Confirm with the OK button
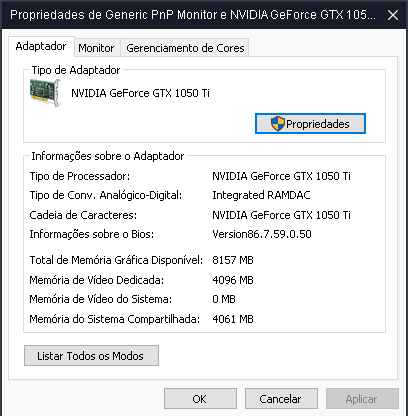Image resolution: width=408 pixels, height=416 pixels. tap(200, 399)
